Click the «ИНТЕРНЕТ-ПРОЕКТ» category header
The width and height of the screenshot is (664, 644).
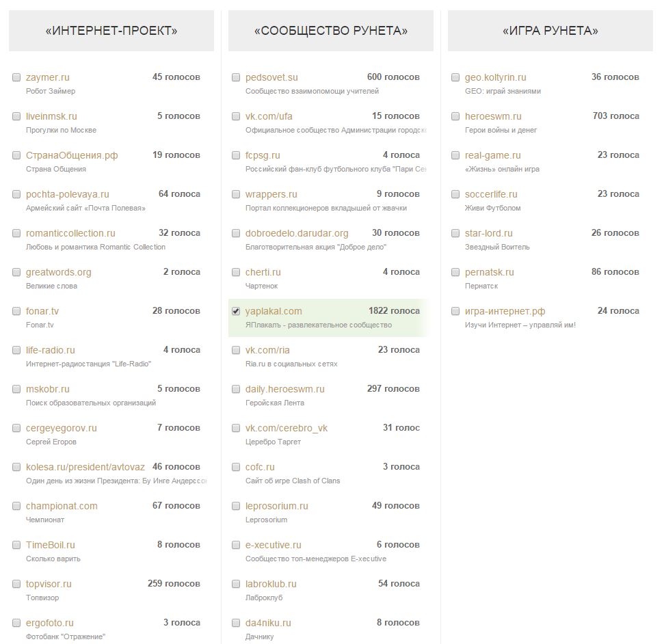(111, 31)
